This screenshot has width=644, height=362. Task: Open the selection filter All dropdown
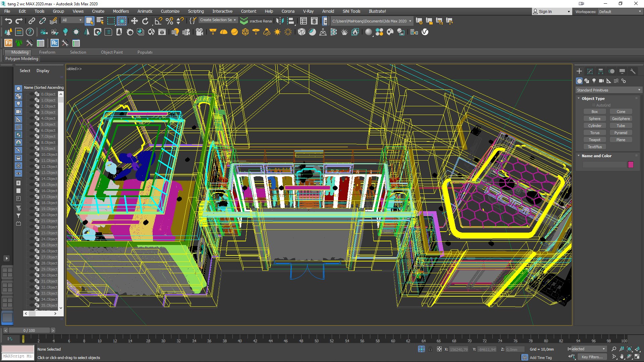click(72, 20)
